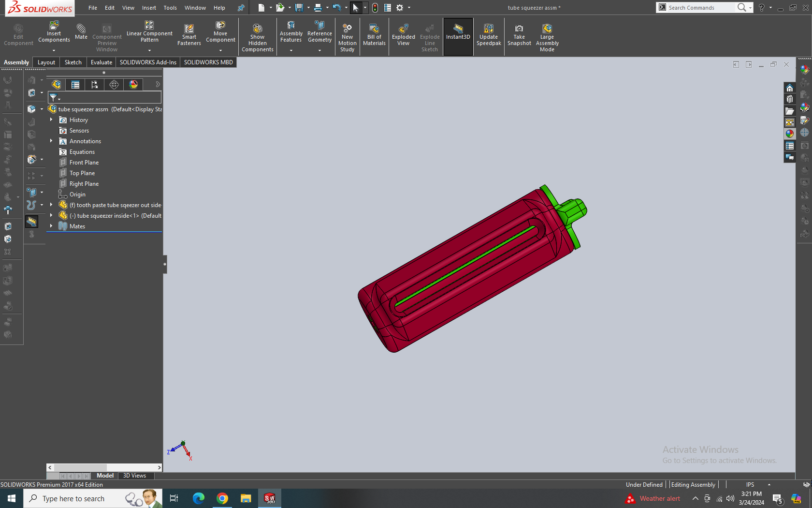Screen dimensions: 812x508
Task: Switch to the Sketch tab
Action: [x=73, y=62]
